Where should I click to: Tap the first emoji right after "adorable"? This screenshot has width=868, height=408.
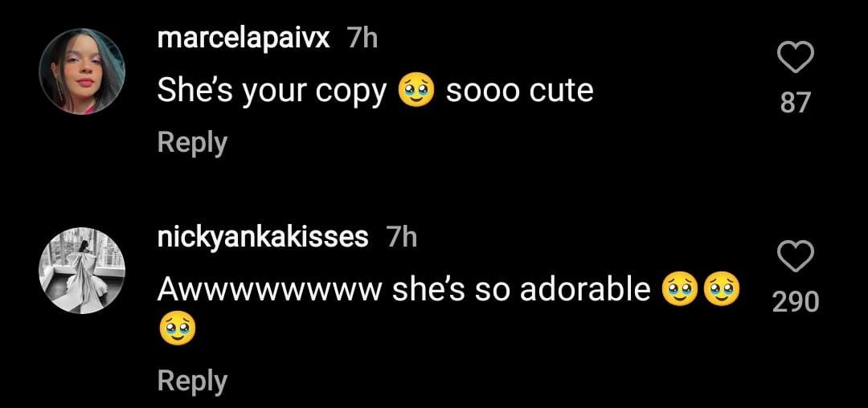[679, 290]
